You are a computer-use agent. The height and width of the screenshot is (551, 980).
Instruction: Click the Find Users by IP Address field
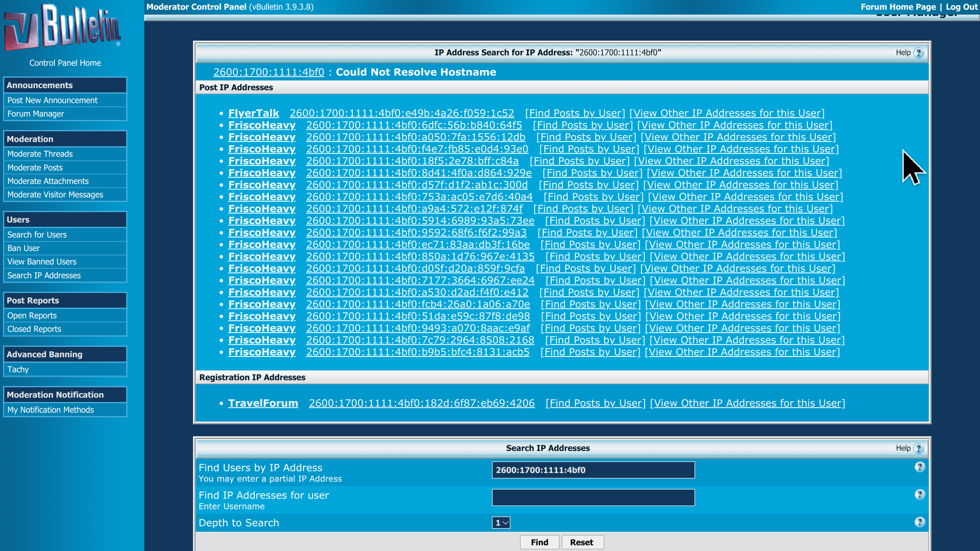click(593, 470)
